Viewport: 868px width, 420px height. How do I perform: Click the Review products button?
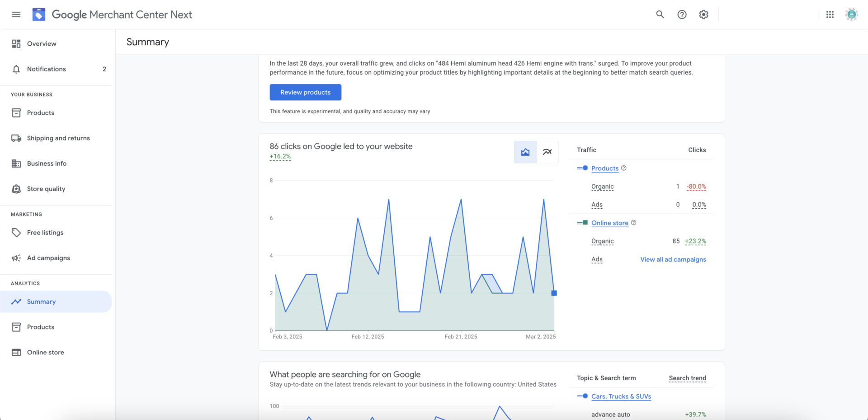[306, 92]
